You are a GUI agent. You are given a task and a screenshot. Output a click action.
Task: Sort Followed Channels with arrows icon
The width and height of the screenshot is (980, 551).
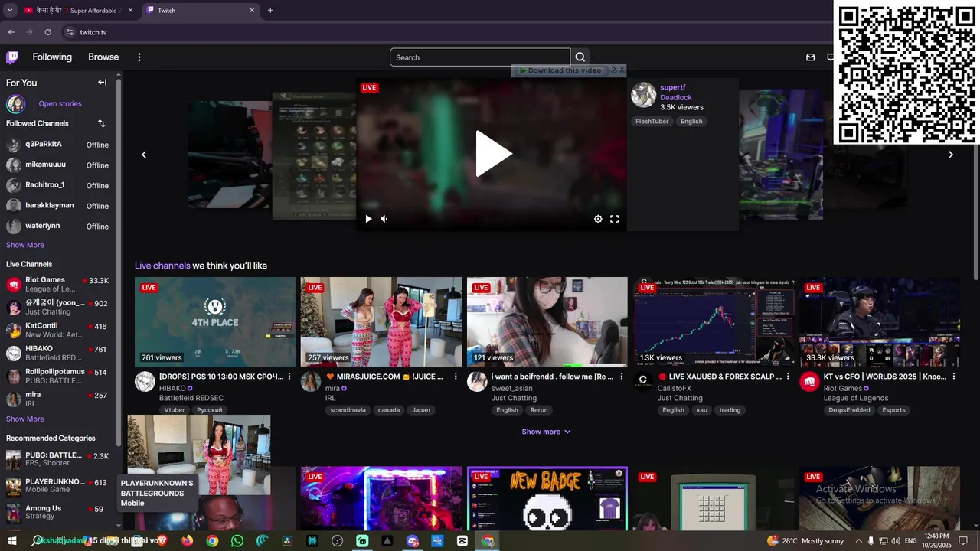(101, 123)
